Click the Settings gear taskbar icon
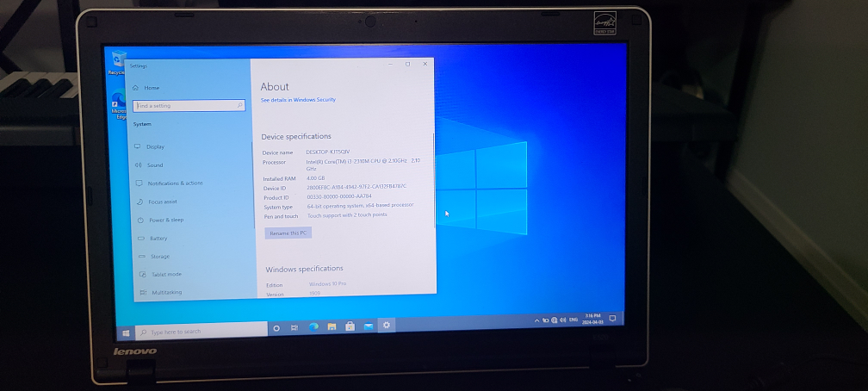 pyautogui.click(x=387, y=325)
